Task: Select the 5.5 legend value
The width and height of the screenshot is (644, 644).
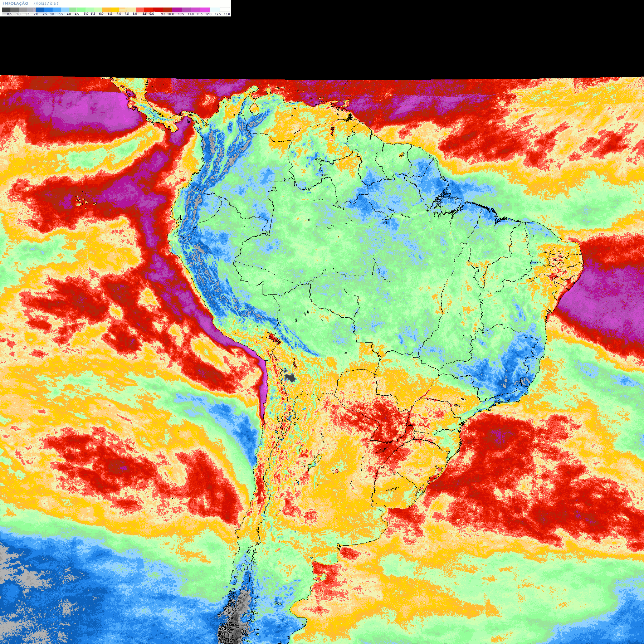Action: pyautogui.click(x=93, y=14)
